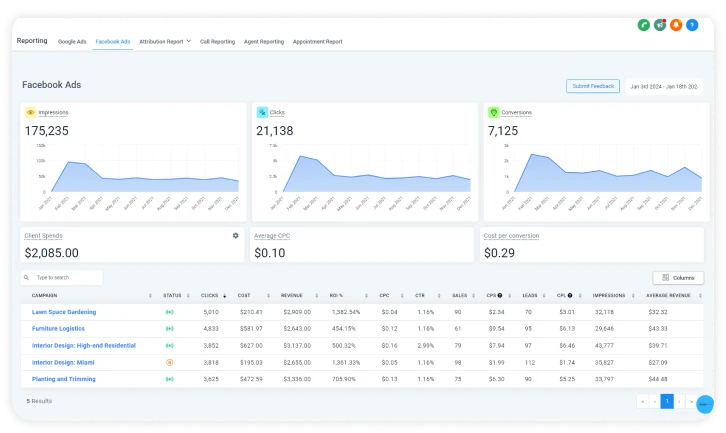Click the CPS help tooltip icon
Image resolution: width=726 pixels, height=433 pixels.
[500, 295]
